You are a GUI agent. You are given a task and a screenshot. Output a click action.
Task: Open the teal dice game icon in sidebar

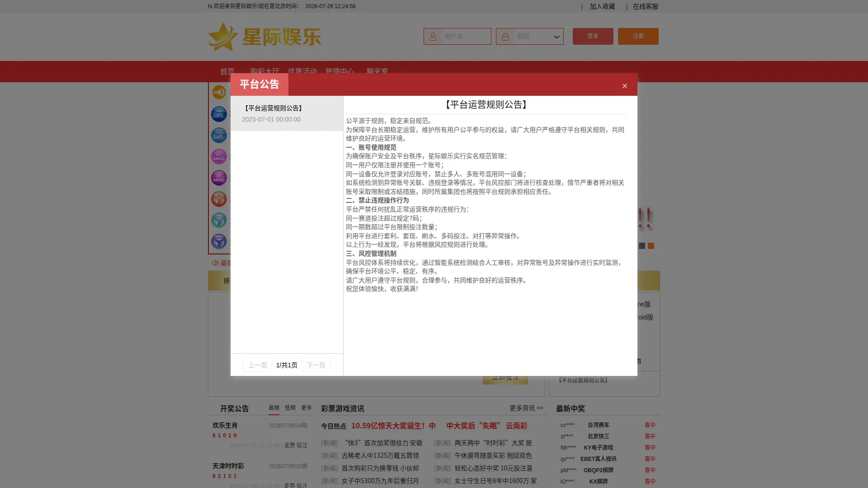click(219, 220)
